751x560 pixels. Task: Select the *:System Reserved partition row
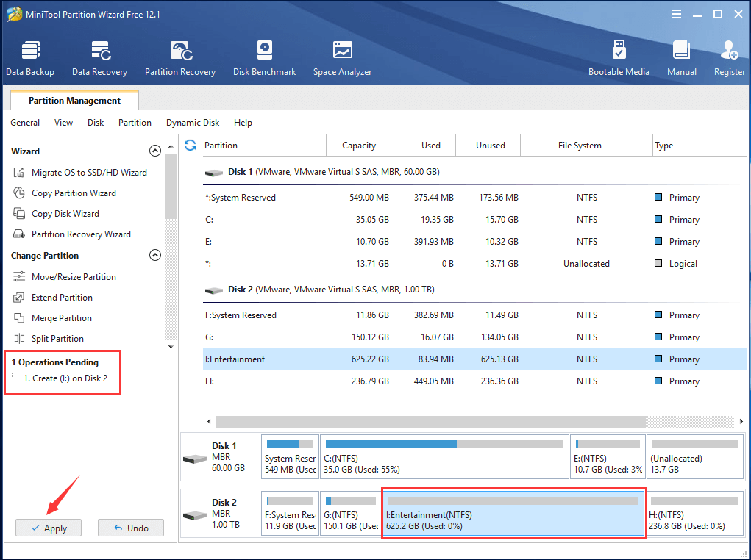pos(474,198)
